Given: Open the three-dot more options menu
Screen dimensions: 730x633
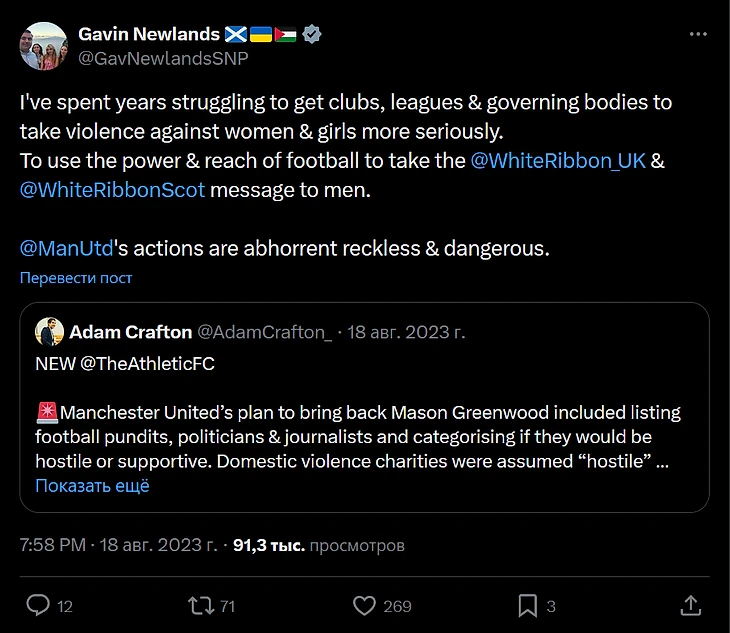Looking at the screenshot, I should click(698, 34).
